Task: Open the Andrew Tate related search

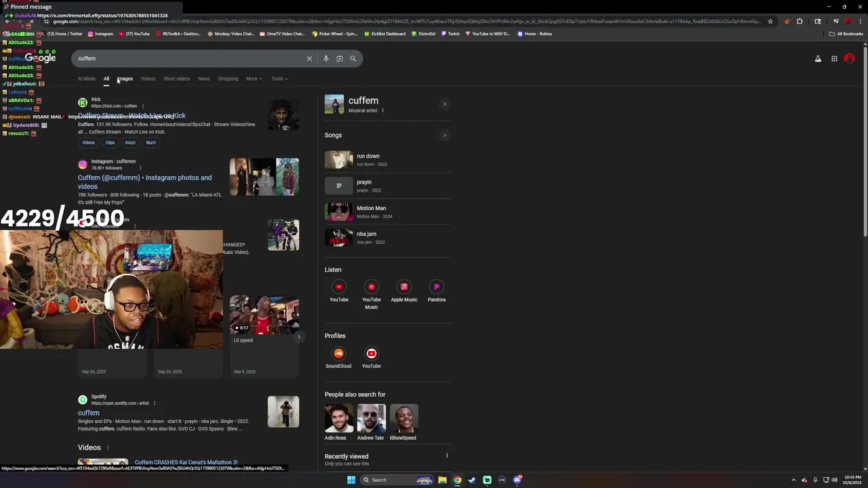Action: tap(371, 422)
